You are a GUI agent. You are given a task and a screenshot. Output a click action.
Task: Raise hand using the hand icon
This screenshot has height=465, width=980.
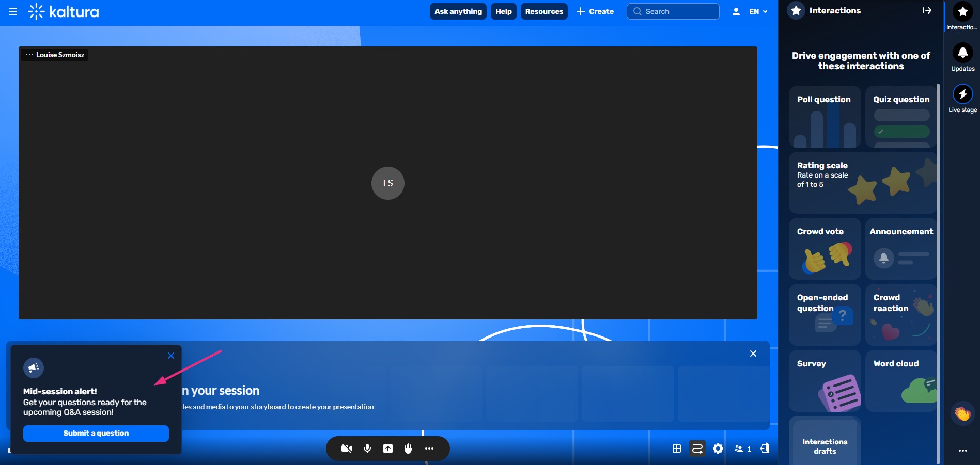click(409, 448)
